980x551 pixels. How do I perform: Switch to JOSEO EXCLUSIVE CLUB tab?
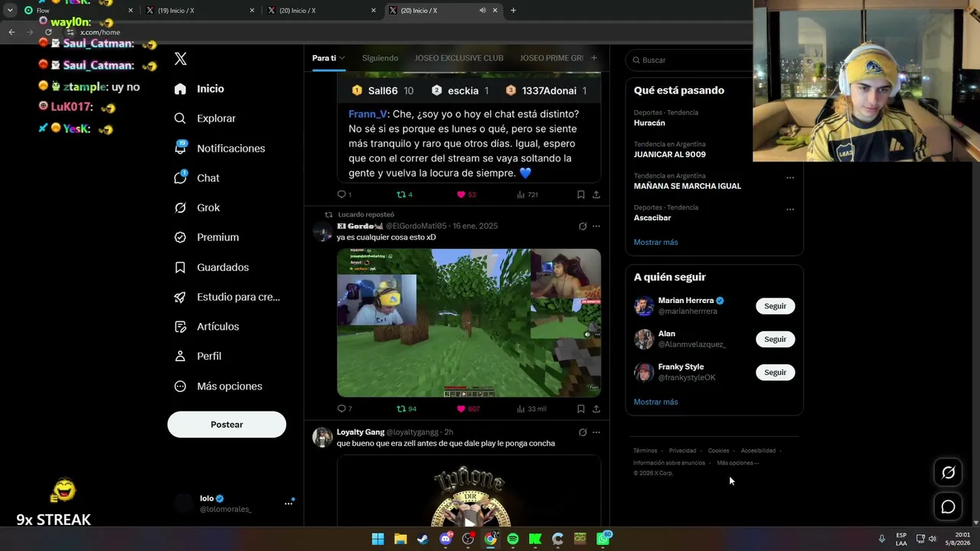459,58
